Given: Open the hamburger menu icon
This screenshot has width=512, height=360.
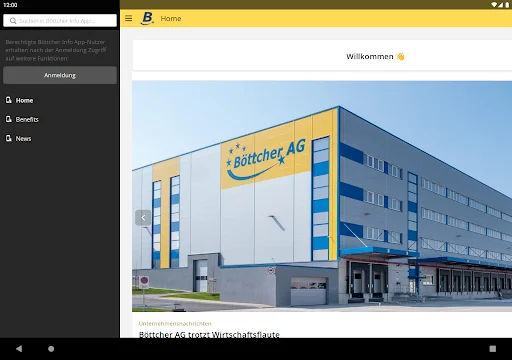Looking at the screenshot, I should pyautogui.click(x=128, y=18).
